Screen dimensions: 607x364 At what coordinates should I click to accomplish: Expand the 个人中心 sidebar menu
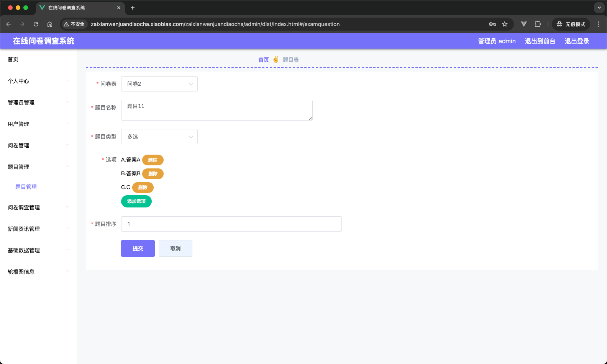38,81
